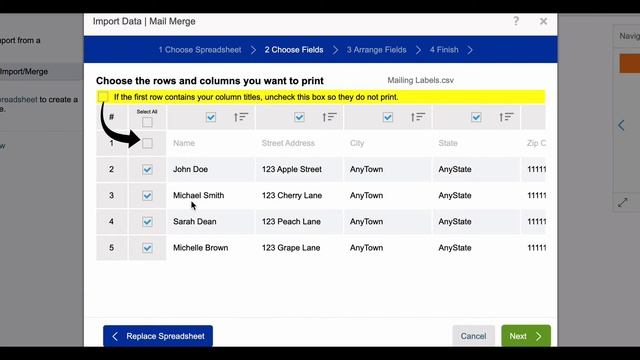Click the State header cell

click(476, 143)
